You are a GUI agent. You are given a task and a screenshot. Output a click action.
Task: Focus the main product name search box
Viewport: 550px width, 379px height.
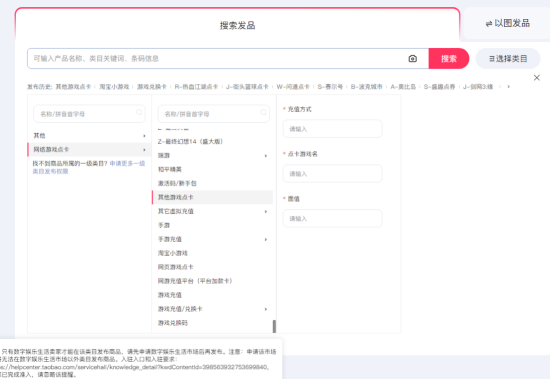tap(217, 59)
